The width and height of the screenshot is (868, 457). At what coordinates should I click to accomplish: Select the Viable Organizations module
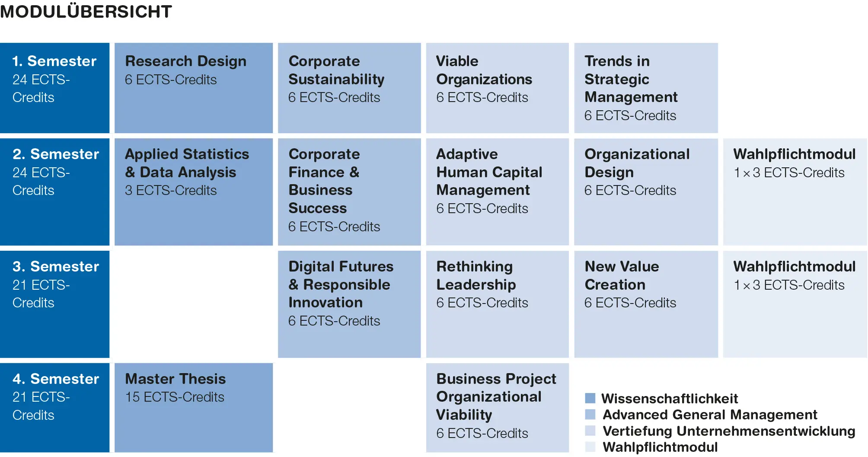tap(498, 88)
